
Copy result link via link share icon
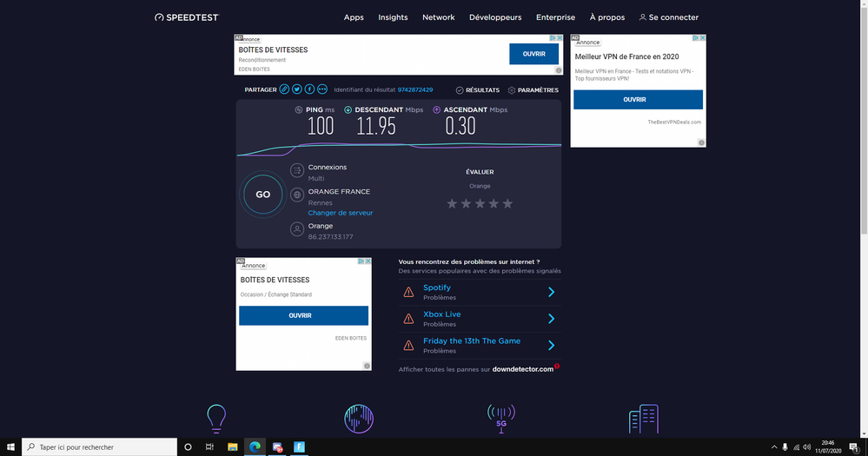[x=284, y=89]
